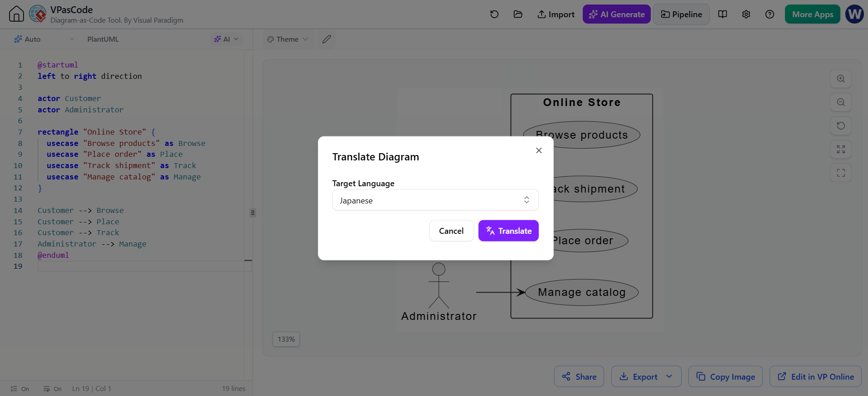This screenshot has height=396, width=868.
Task: Open the documentation book icon
Action: click(x=723, y=14)
